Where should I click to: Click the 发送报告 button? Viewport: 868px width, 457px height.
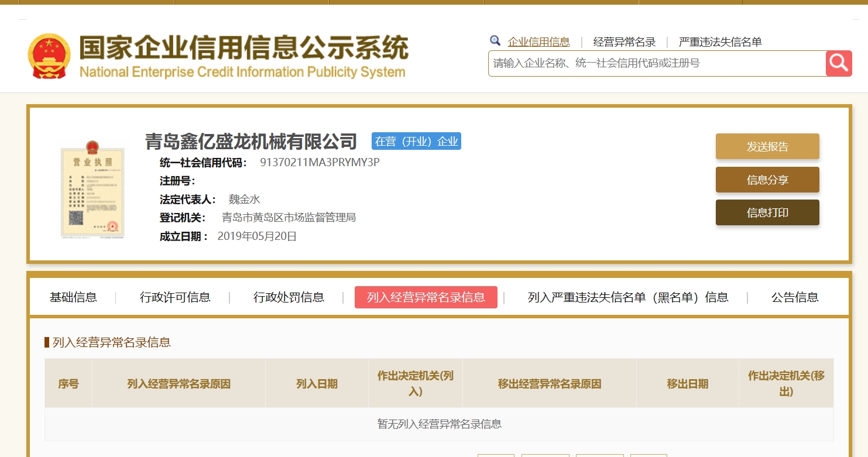[x=767, y=146]
